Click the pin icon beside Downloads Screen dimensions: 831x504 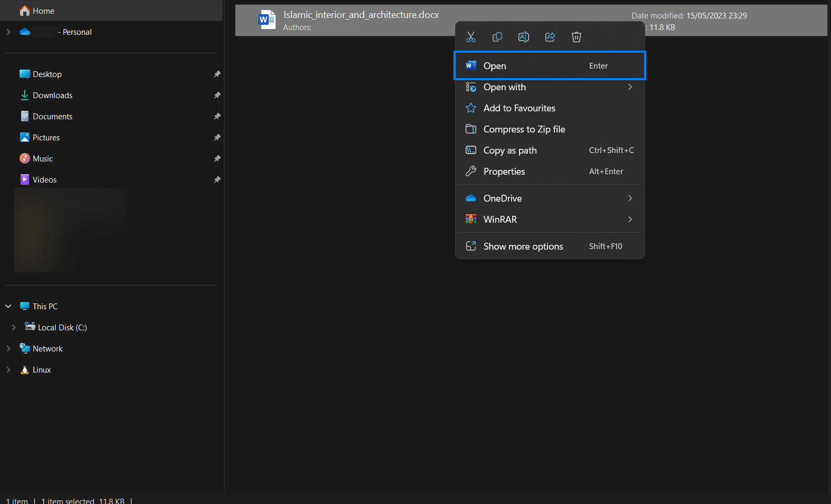pyautogui.click(x=217, y=96)
